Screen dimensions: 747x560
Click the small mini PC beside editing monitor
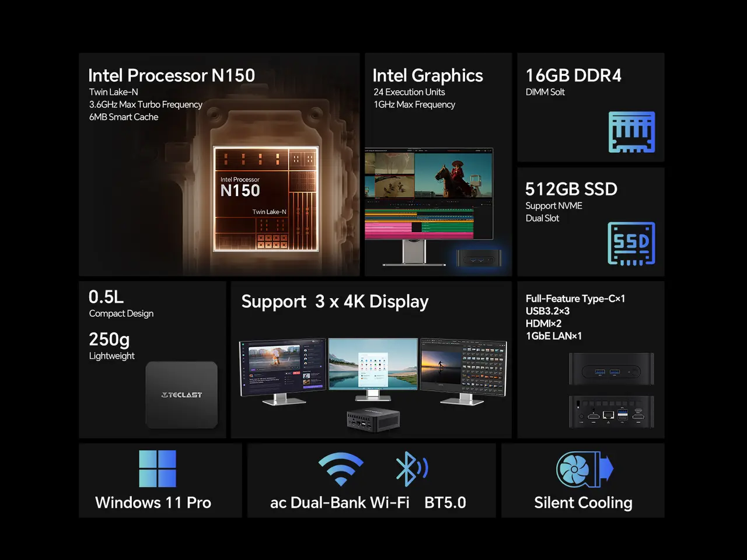(478, 258)
